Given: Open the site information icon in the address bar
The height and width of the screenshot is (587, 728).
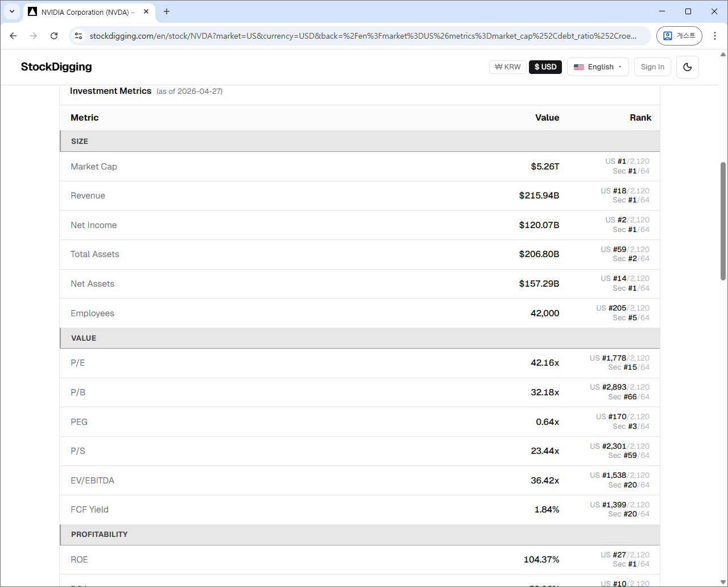Looking at the screenshot, I should click(x=79, y=36).
